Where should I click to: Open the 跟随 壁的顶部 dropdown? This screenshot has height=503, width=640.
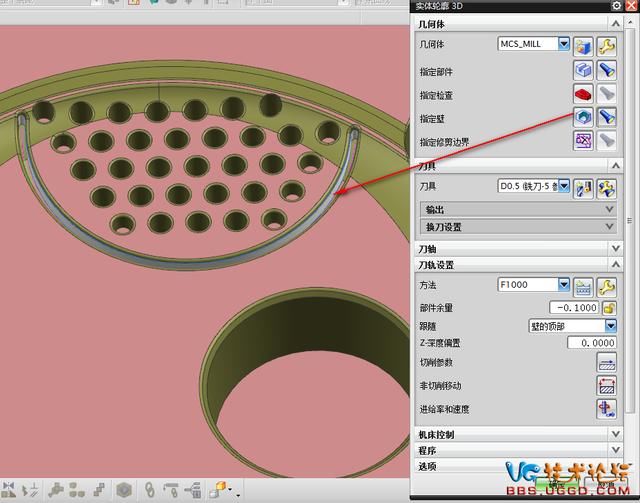point(611,326)
